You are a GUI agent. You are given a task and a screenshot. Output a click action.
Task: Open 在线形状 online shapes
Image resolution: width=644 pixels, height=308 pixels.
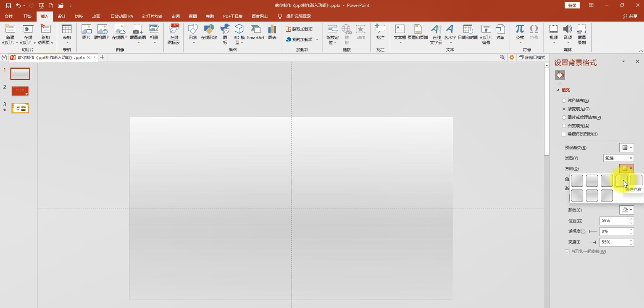pos(209,32)
